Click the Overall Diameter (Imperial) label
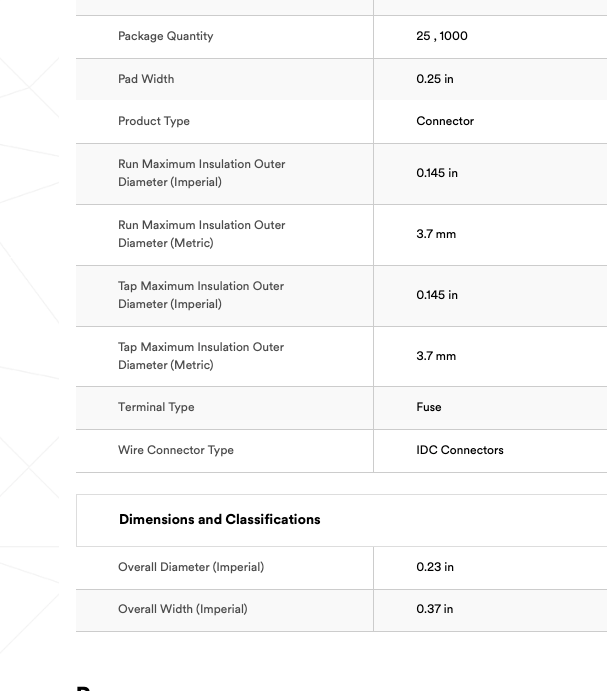The height and width of the screenshot is (691, 607). click(x=191, y=567)
